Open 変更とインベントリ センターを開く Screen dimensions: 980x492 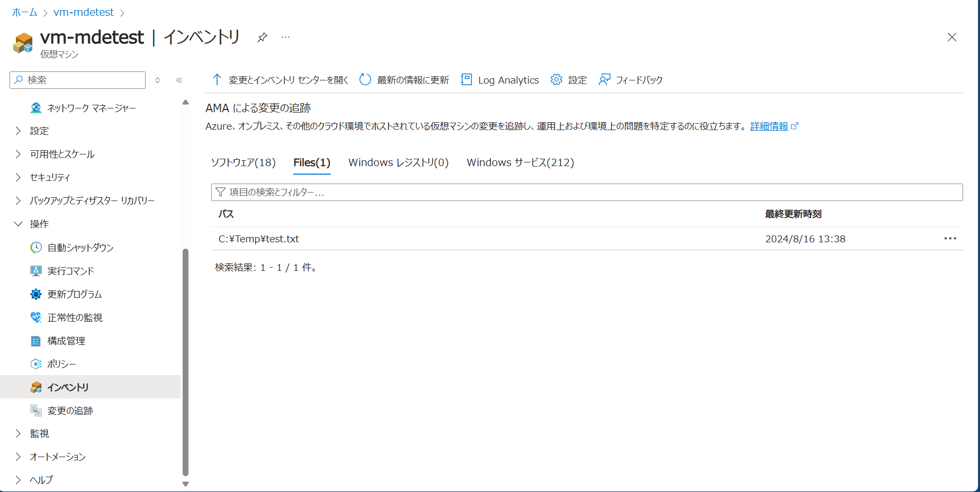[280, 80]
